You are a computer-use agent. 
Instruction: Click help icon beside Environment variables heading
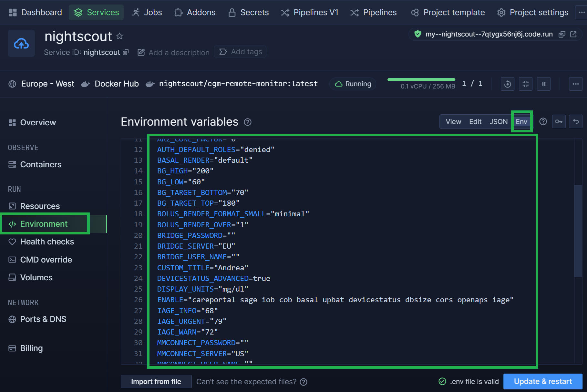pyautogui.click(x=248, y=122)
